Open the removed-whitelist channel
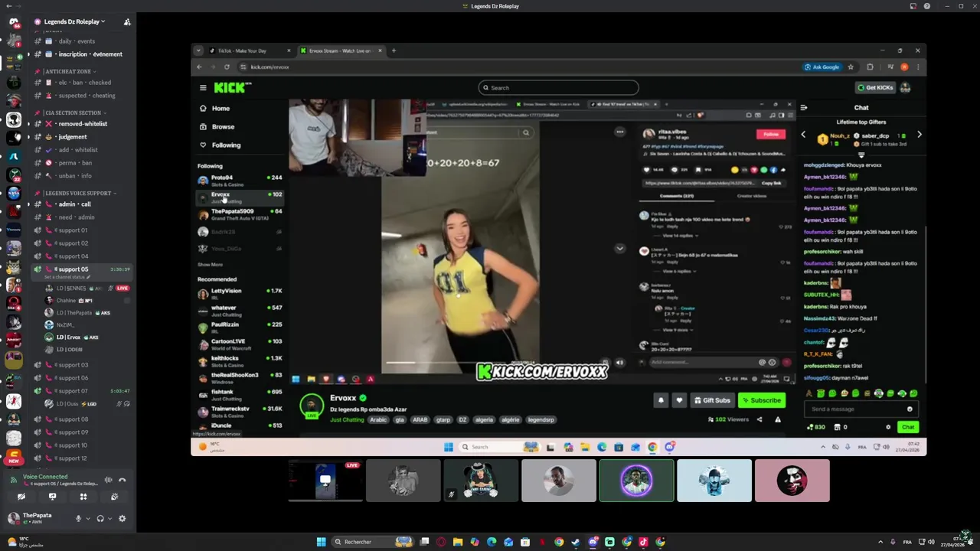This screenshot has height=551, width=980. (82, 124)
